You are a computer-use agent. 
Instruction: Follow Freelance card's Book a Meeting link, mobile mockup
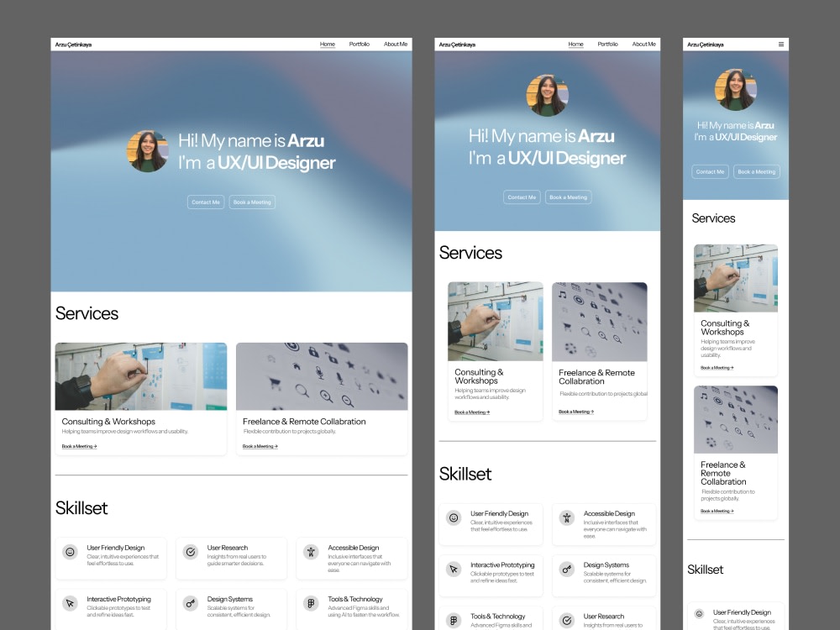pyautogui.click(x=717, y=511)
